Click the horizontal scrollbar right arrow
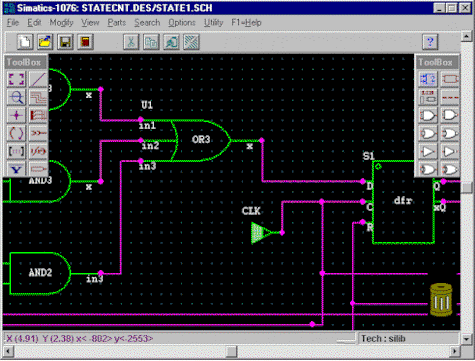The image size is (475, 361). pos(455,351)
